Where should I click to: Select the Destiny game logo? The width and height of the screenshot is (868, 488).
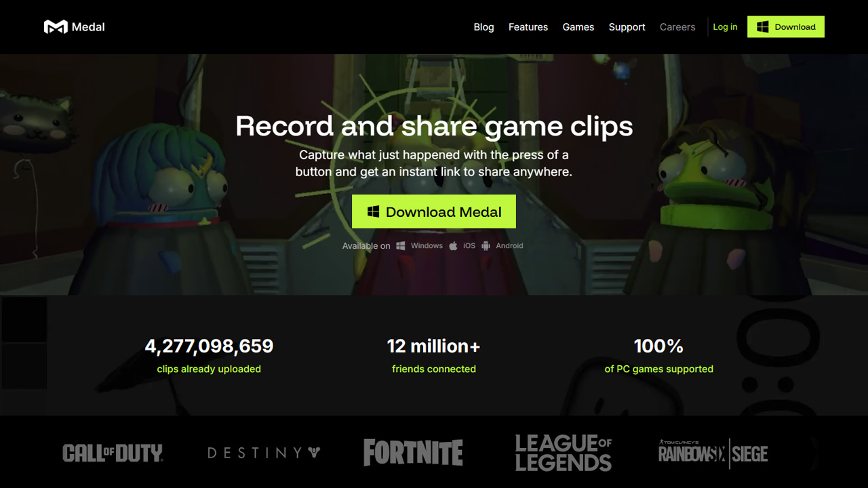coord(264,453)
